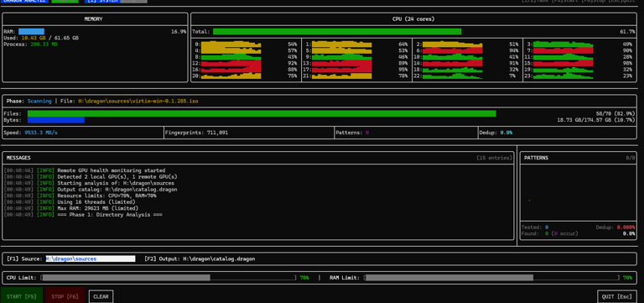Click the core 9 usage graph

click(x=342, y=57)
